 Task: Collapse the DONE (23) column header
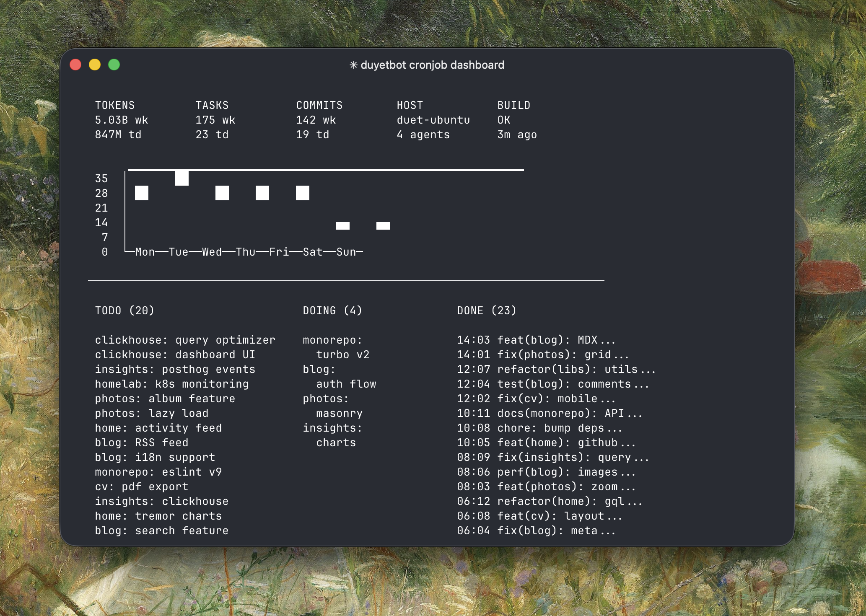click(x=486, y=311)
